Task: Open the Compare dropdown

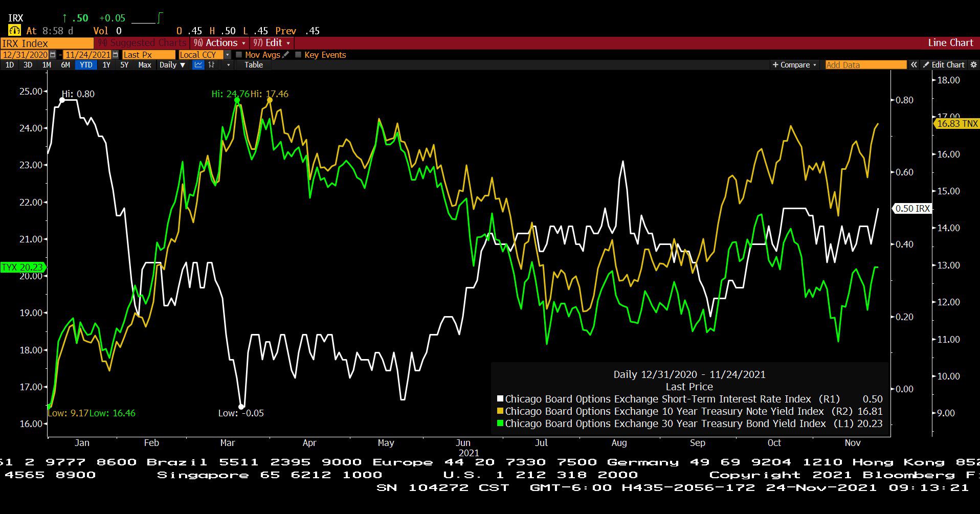Action: click(794, 65)
